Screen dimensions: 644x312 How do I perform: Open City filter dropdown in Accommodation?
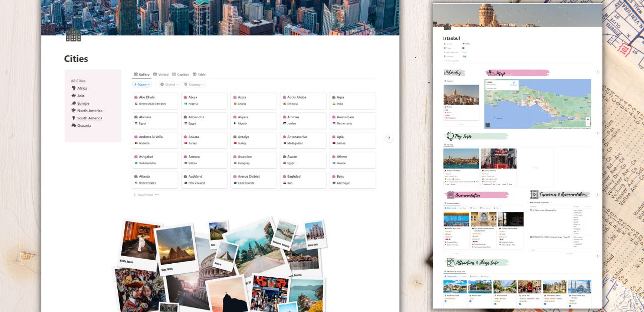coord(451,208)
